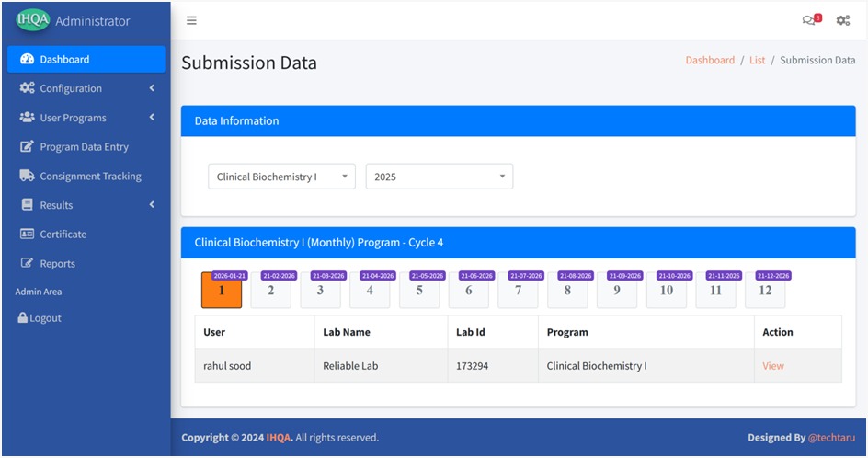Click the Program Data Entry edit icon
The image size is (868, 458).
(x=27, y=147)
